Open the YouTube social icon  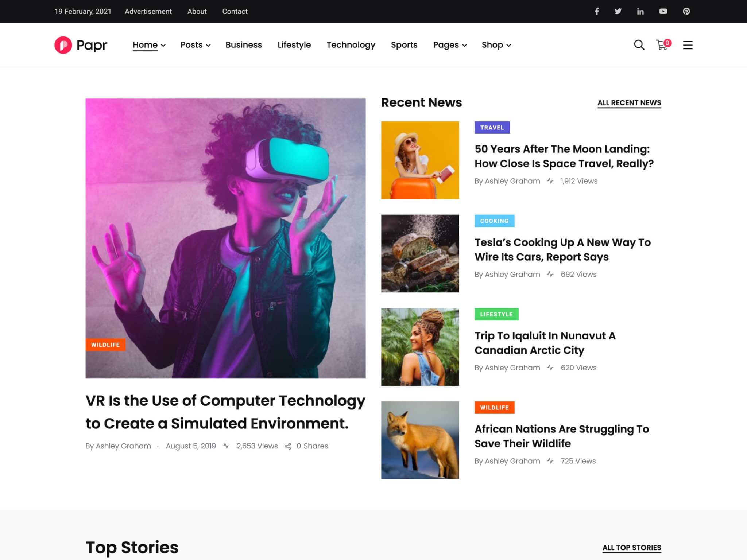[x=663, y=11]
